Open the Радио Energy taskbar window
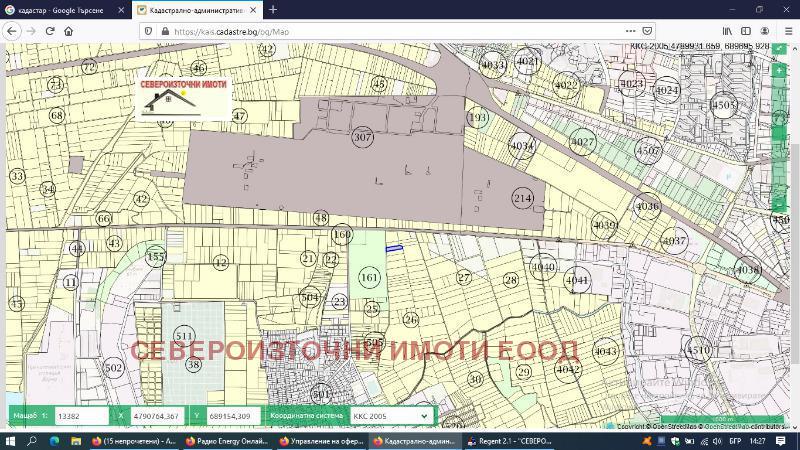 coord(230,441)
